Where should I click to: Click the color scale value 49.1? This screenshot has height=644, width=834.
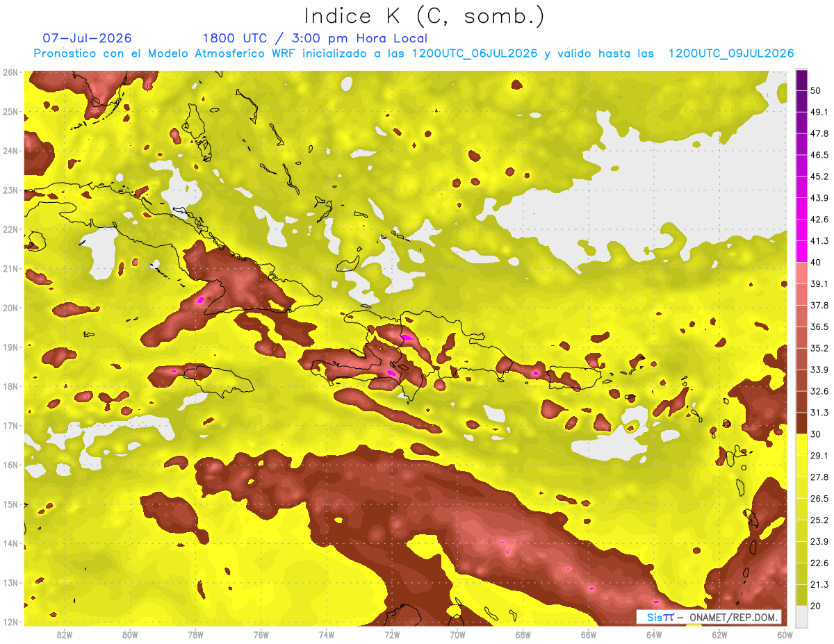[x=819, y=112]
